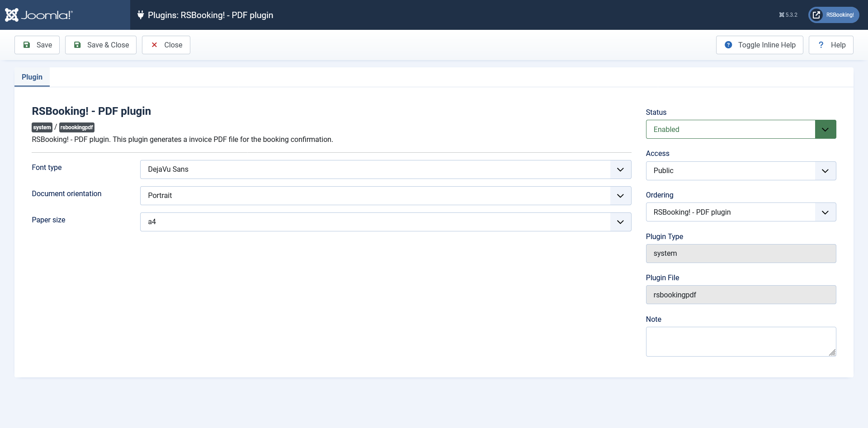Click into the Note text area
This screenshot has height=428, width=868.
tap(741, 342)
